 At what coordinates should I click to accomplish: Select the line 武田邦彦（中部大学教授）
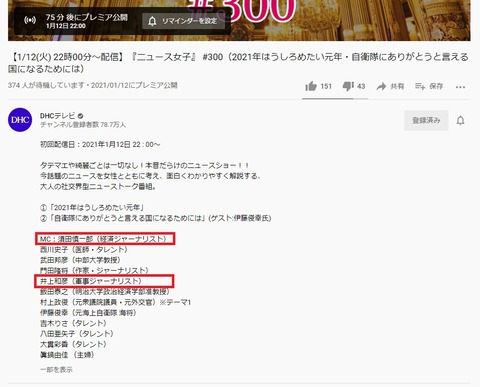tap(80, 260)
